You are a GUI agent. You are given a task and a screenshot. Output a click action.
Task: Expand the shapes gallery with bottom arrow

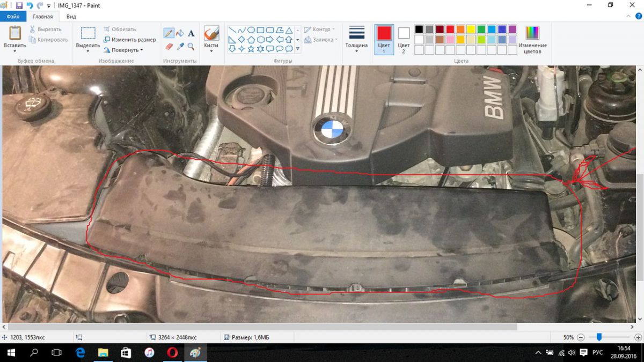pos(297,49)
